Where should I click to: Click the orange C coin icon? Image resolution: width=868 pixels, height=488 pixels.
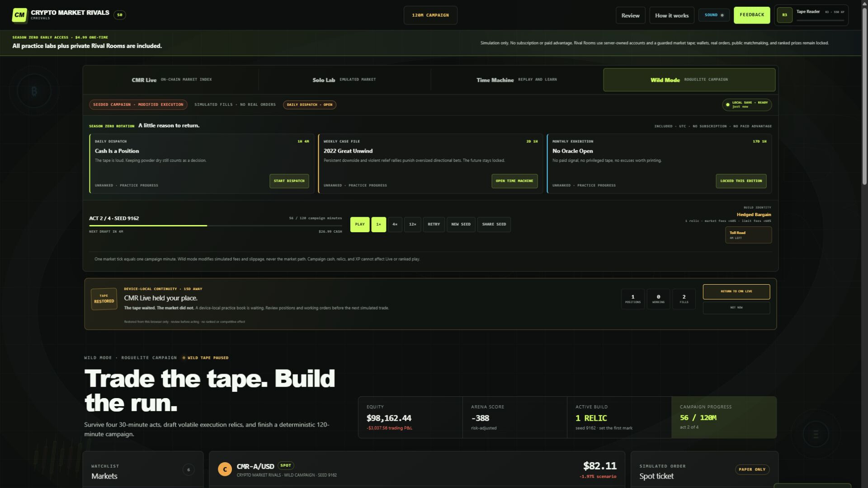[225, 469]
